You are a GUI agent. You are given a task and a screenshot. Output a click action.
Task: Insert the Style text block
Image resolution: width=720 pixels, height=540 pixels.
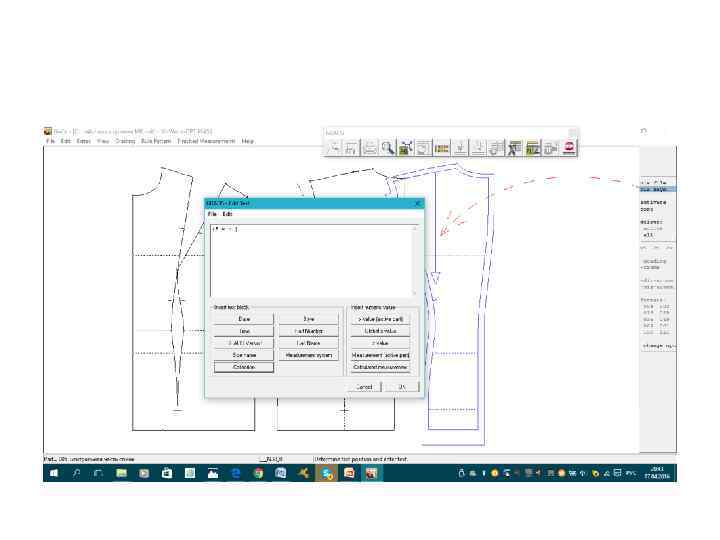(x=309, y=319)
